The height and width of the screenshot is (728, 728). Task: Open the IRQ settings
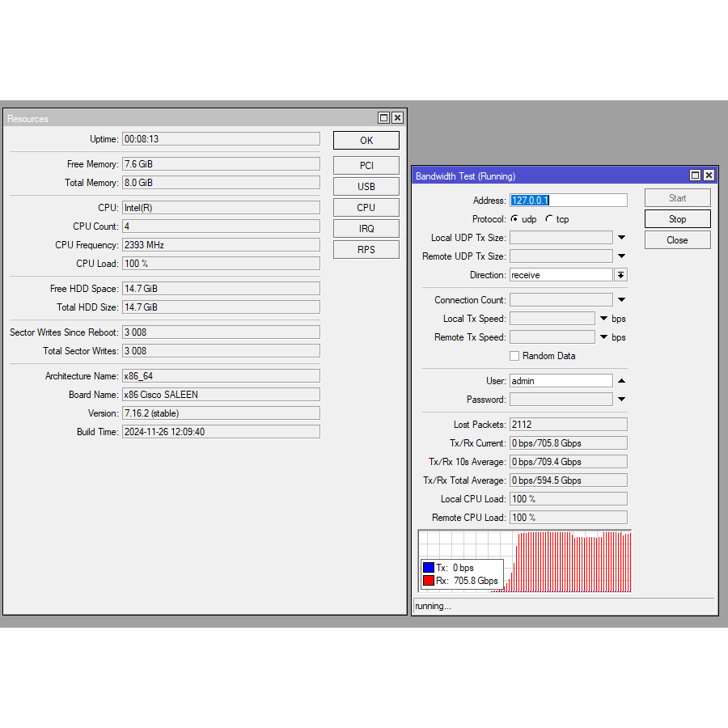point(366,229)
